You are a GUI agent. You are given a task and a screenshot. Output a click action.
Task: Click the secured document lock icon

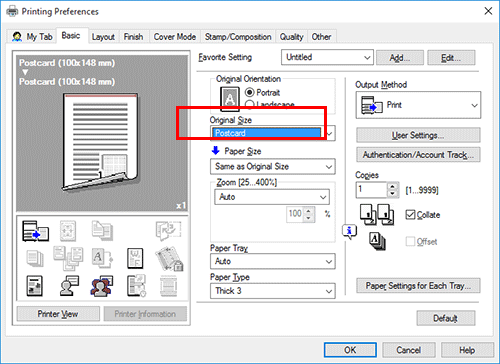[x=169, y=258]
